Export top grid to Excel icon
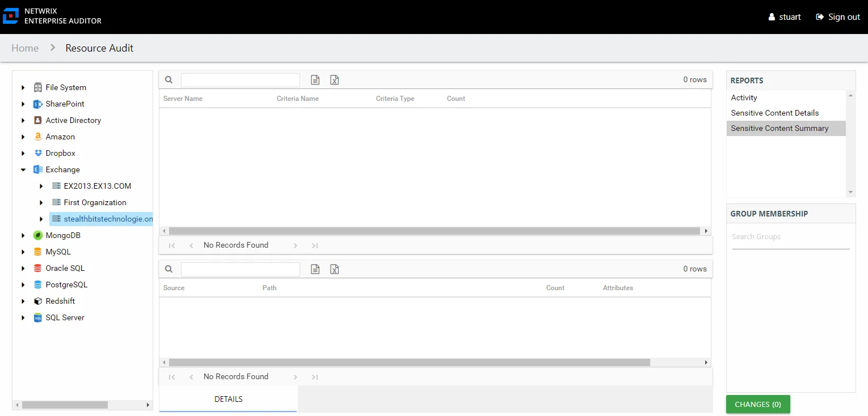The image size is (868, 416). click(x=335, y=80)
